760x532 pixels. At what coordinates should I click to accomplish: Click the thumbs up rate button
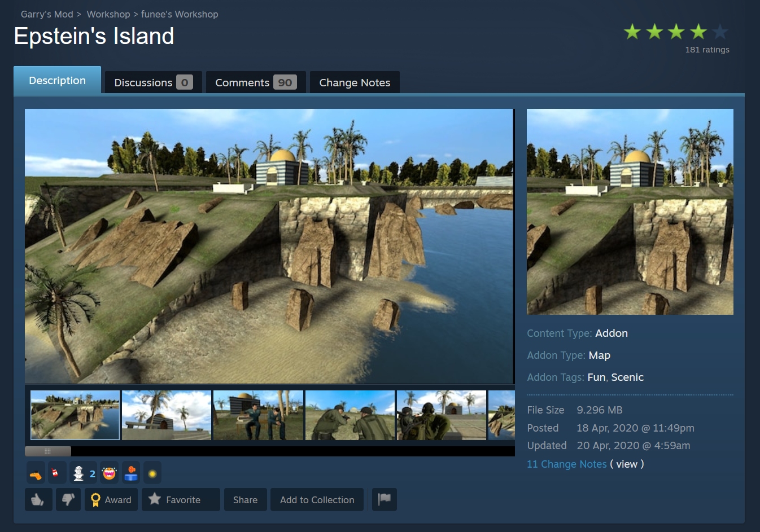click(38, 500)
